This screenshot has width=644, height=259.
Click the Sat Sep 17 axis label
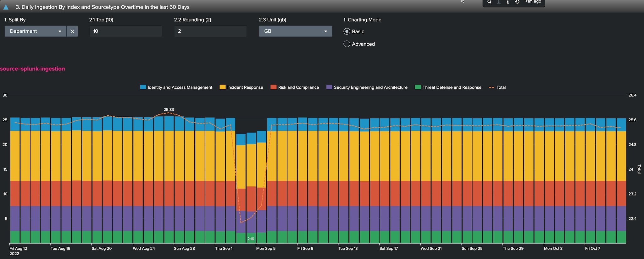[x=389, y=248]
